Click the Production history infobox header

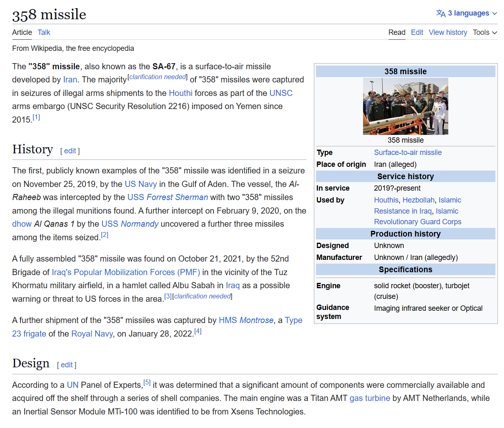[x=406, y=234]
